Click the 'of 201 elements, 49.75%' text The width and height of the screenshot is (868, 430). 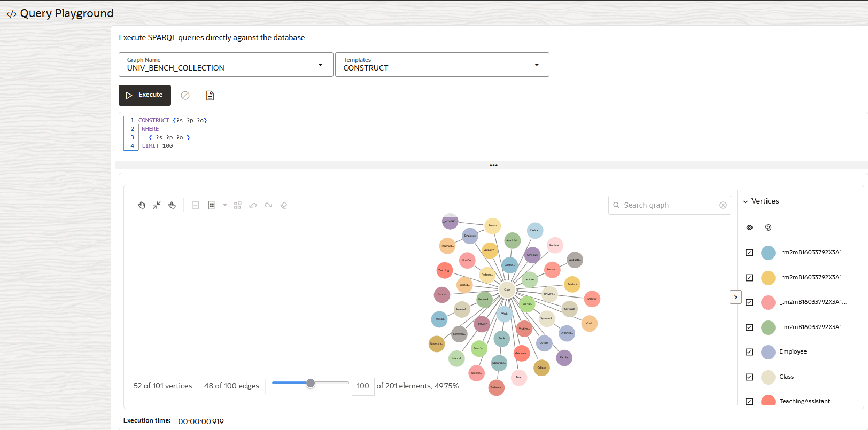click(417, 386)
